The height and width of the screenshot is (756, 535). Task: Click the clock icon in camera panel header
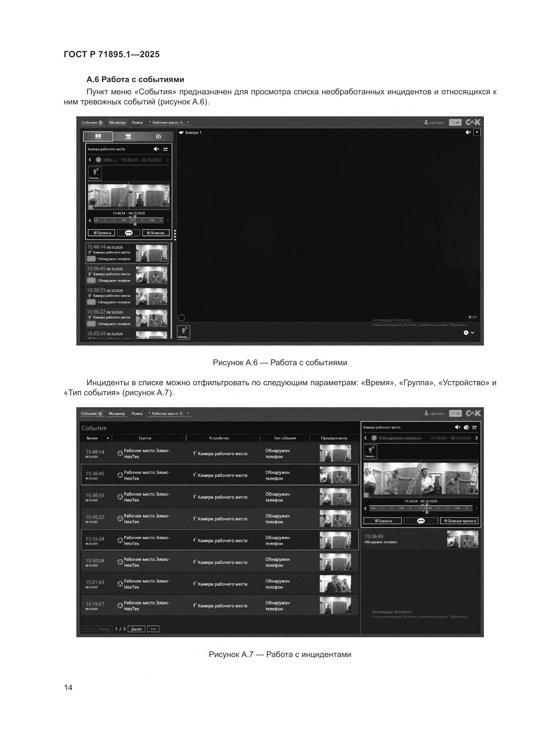point(466,427)
